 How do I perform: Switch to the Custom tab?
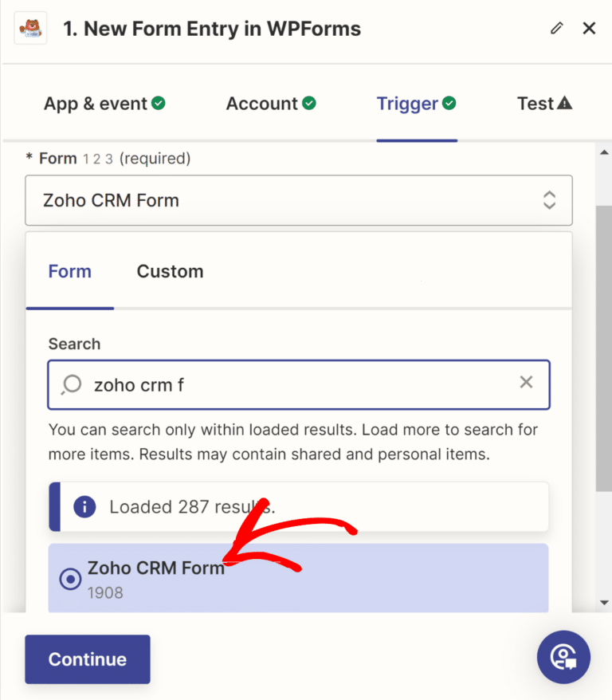pyautogui.click(x=170, y=271)
